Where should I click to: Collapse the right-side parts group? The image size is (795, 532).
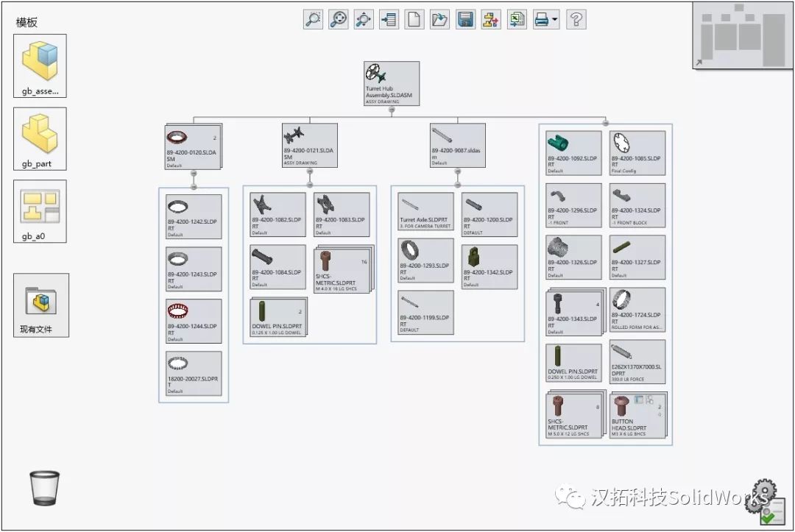click(x=605, y=123)
